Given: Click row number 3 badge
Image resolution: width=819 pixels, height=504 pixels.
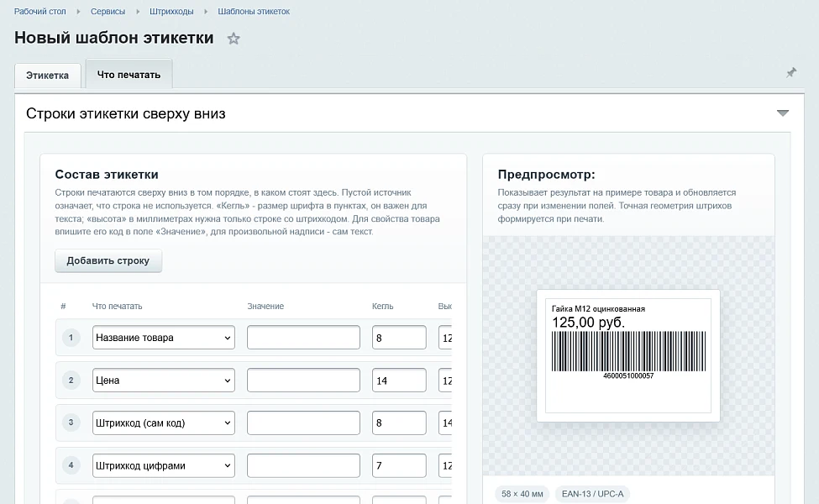Looking at the screenshot, I should coord(71,423).
